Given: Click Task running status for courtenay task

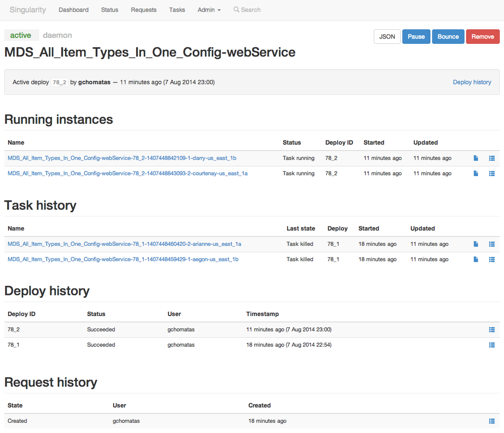Looking at the screenshot, I should (x=299, y=173).
